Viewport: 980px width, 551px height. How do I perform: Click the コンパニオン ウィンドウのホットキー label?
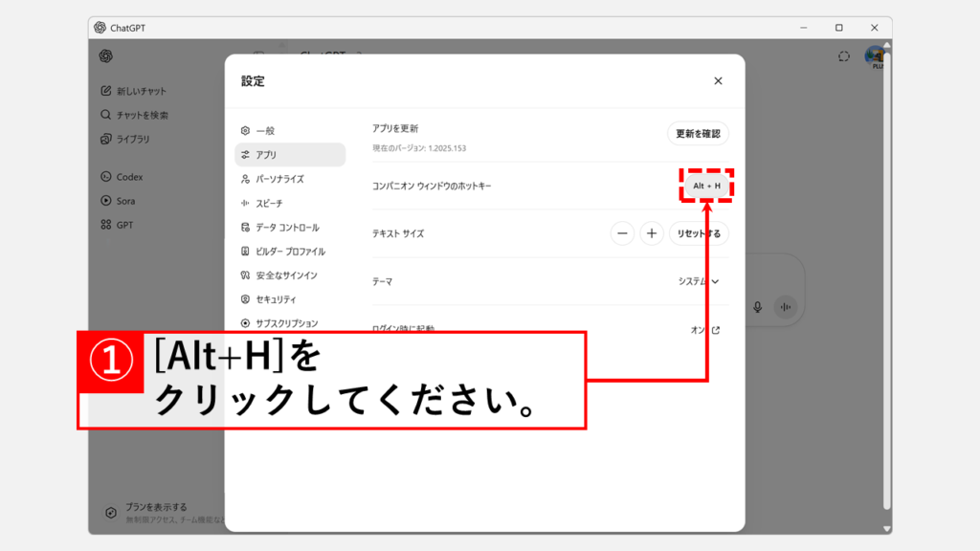432,187
